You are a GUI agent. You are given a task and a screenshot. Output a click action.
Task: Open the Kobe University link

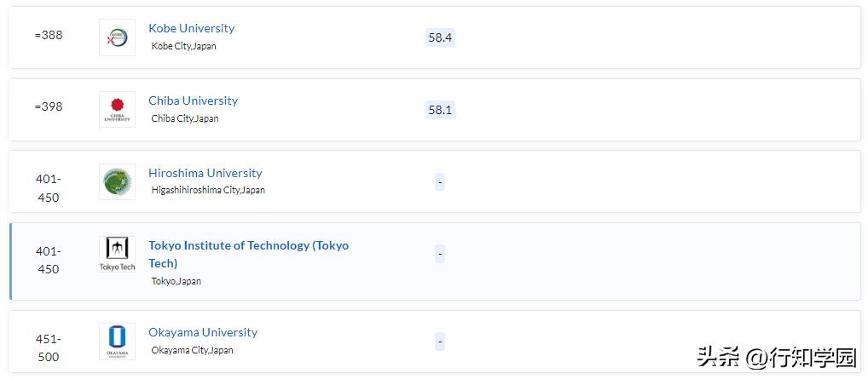(x=191, y=28)
